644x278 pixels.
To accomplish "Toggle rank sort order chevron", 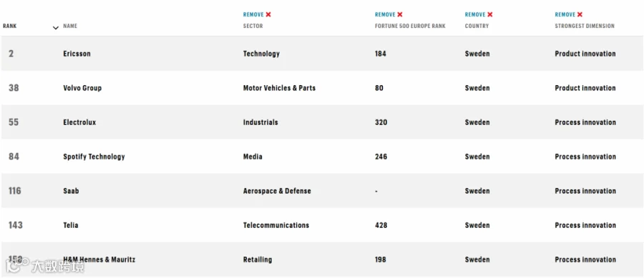I will tap(56, 28).
